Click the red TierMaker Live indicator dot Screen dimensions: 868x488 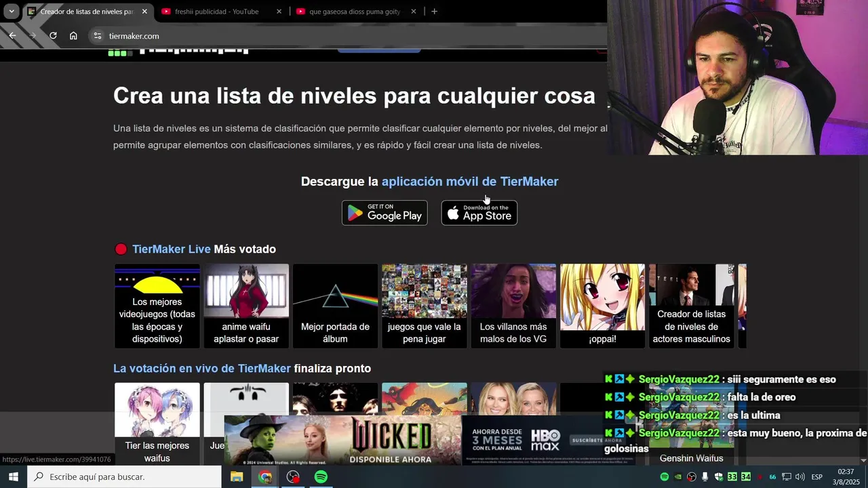click(121, 249)
